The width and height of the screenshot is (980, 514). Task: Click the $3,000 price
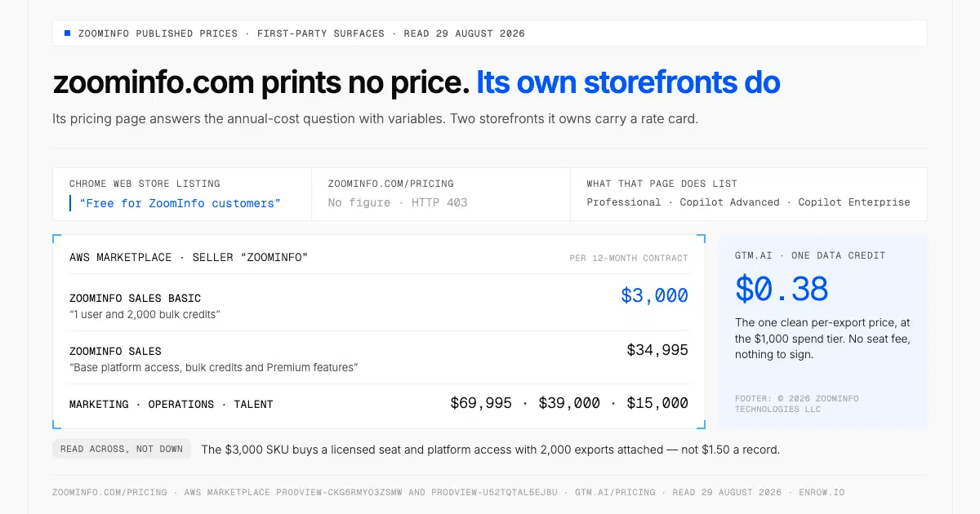(654, 295)
